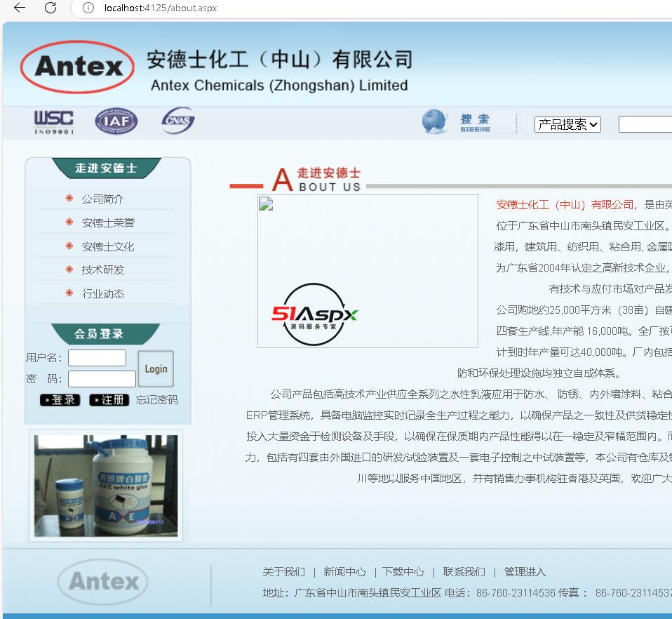Click footer link 新闻中心
The width and height of the screenshot is (672, 619).
point(344,572)
